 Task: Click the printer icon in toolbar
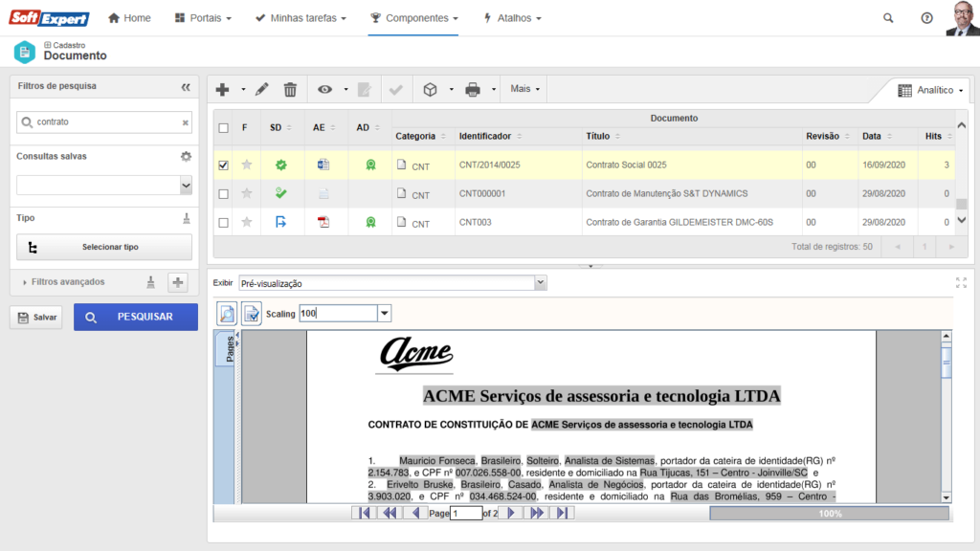[x=472, y=90]
